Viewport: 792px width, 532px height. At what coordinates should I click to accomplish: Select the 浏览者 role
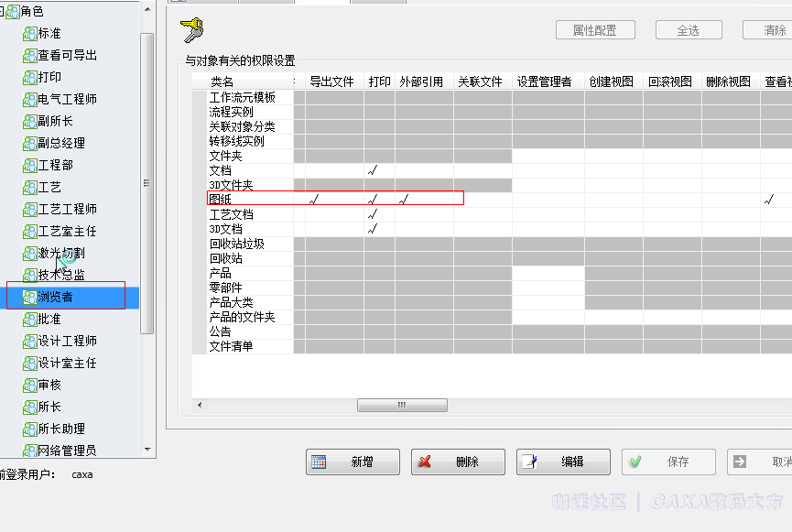click(x=56, y=297)
